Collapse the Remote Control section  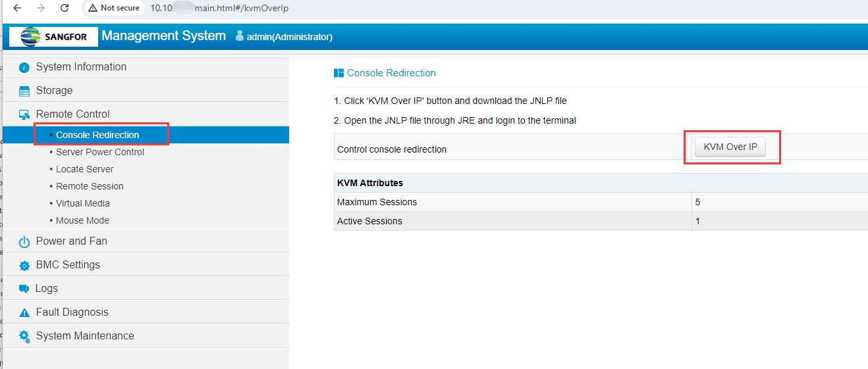(x=72, y=114)
